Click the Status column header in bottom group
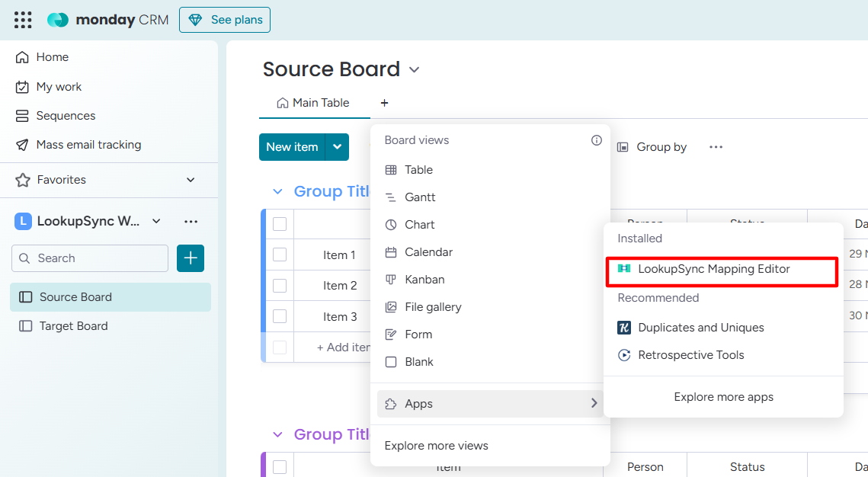 [748, 467]
